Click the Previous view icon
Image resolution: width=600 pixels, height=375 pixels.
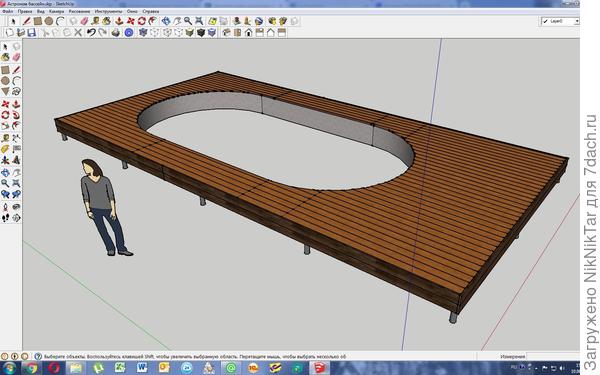pos(5,194)
